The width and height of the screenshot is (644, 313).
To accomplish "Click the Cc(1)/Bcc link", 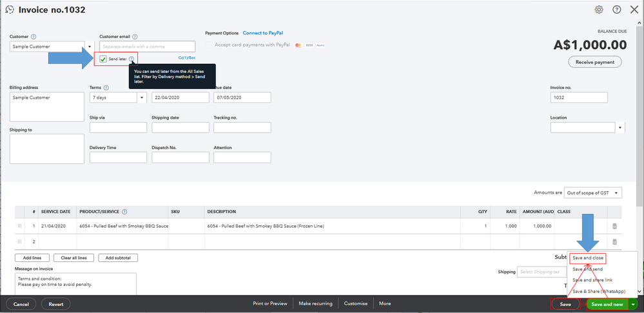I will point(187,58).
